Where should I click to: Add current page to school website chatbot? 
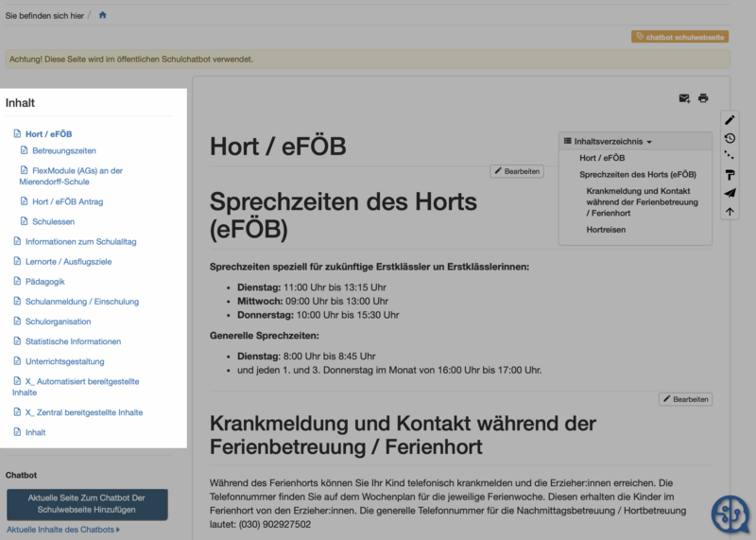87,504
